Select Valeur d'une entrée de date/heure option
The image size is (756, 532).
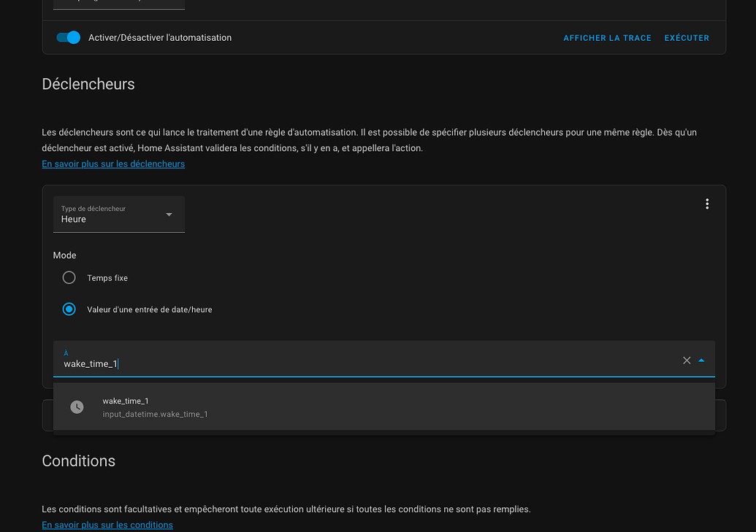[x=69, y=309]
